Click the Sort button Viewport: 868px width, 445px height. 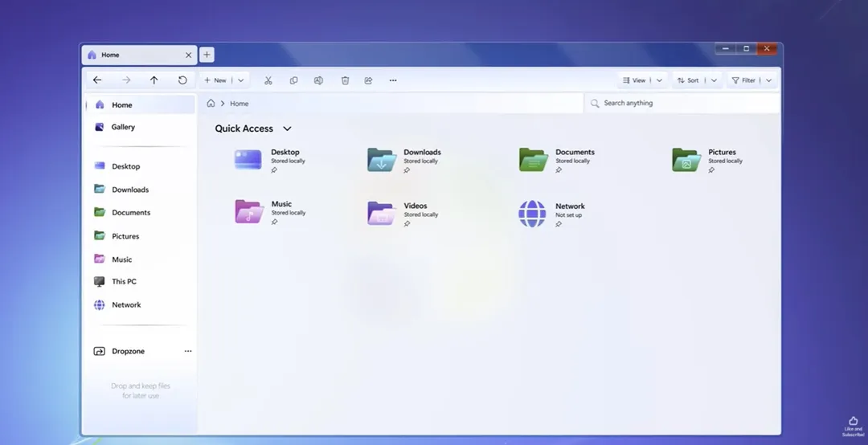click(688, 80)
